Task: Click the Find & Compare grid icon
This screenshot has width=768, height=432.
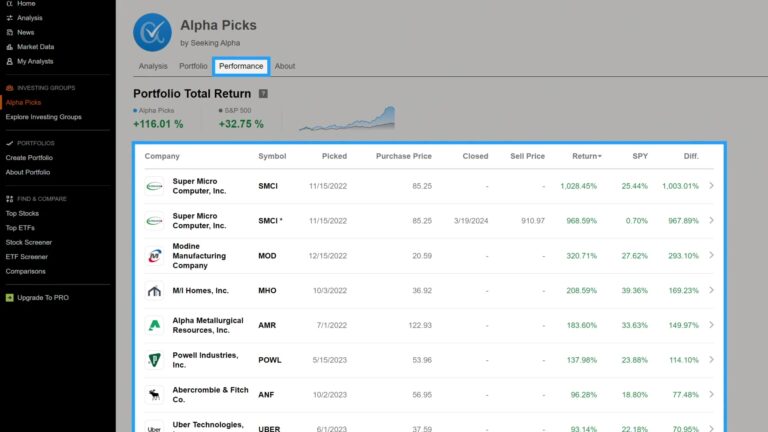Action: click(9, 199)
